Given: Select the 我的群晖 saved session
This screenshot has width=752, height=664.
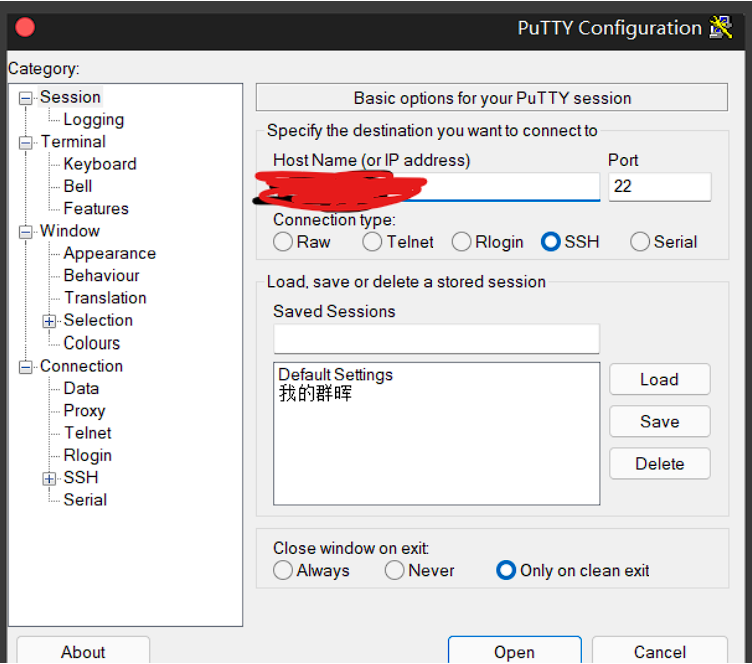Looking at the screenshot, I should pyautogui.click(x=315, y=393).
